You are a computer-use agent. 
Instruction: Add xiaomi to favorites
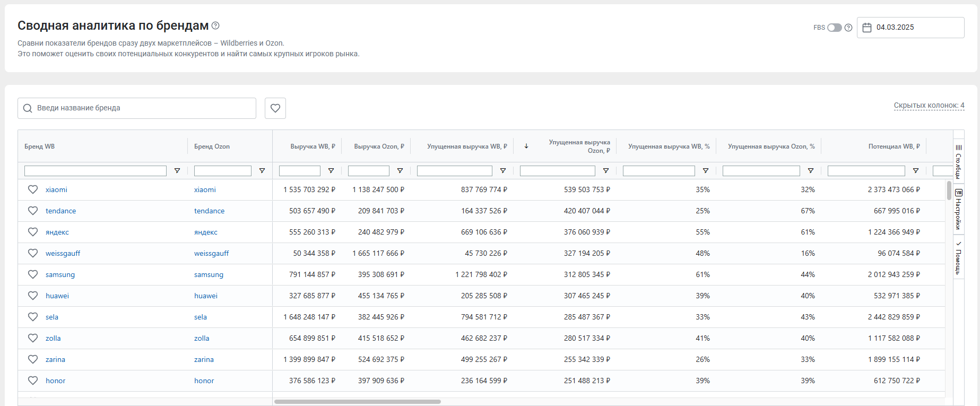click(33, 189)
